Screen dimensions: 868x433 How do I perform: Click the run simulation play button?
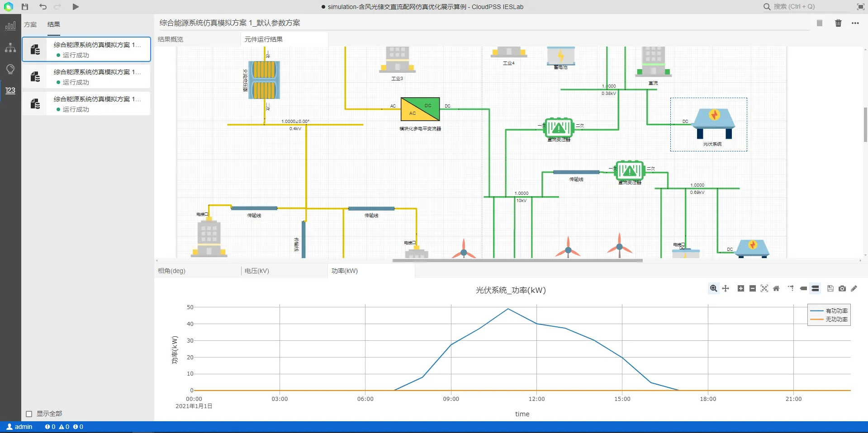pos(76,7)
